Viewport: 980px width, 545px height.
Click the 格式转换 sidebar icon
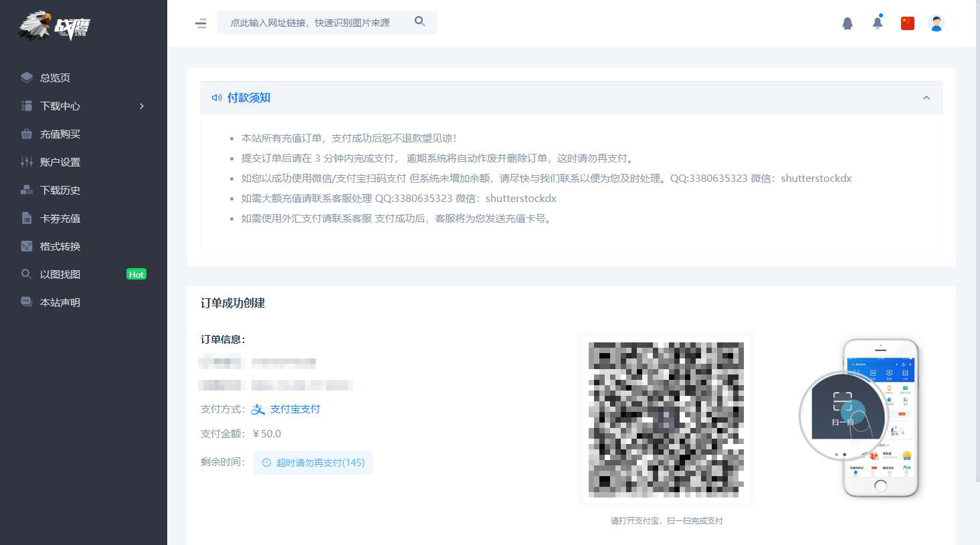(x=27, y=246)
